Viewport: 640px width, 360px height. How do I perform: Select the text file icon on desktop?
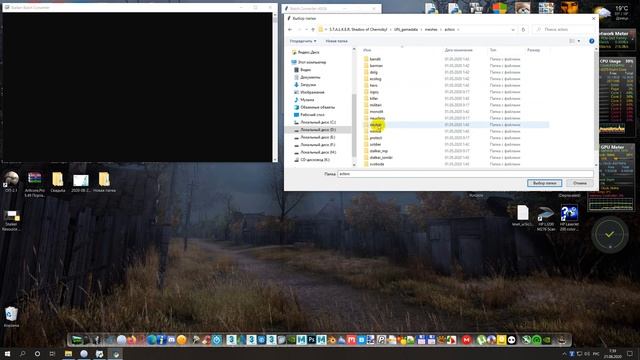(522, 216)
